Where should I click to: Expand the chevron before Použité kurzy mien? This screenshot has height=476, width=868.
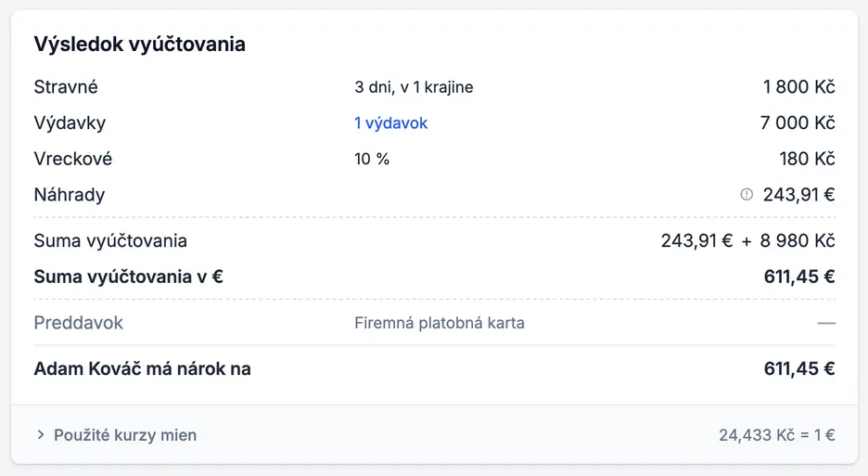click(41, 435)
